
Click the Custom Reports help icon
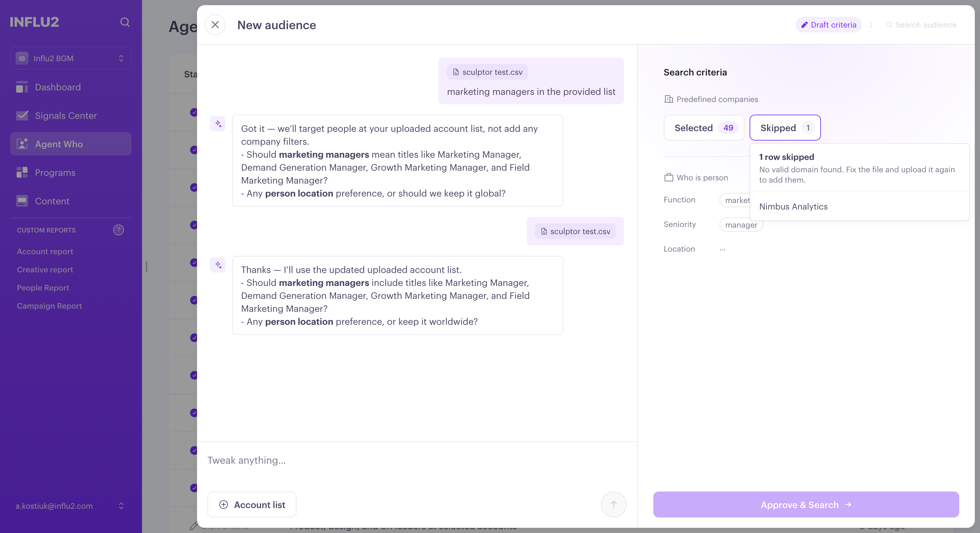[x=118, y=230]
